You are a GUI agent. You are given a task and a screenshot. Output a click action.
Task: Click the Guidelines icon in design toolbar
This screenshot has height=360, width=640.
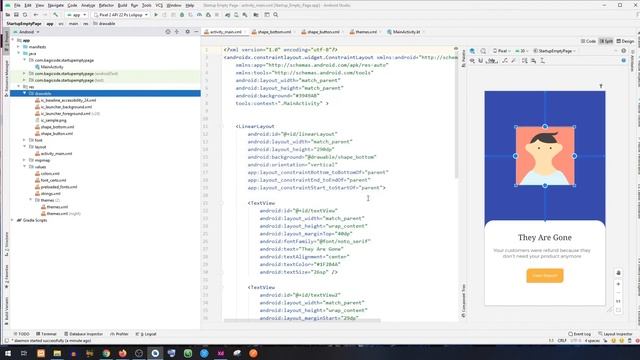pos(542,60)
